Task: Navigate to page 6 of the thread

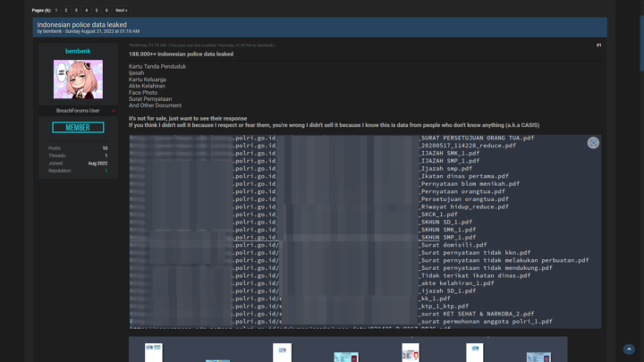Action: (x=107, y=10)
